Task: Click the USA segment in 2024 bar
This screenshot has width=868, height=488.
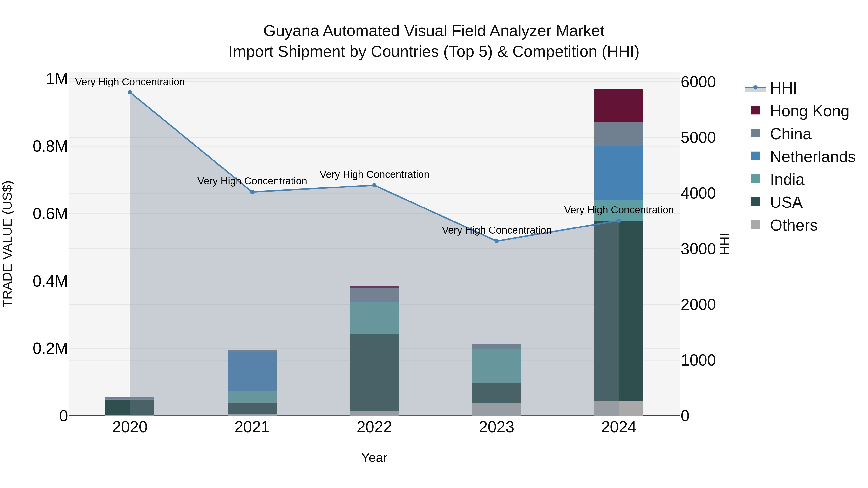Action: (x=619, y=311)
